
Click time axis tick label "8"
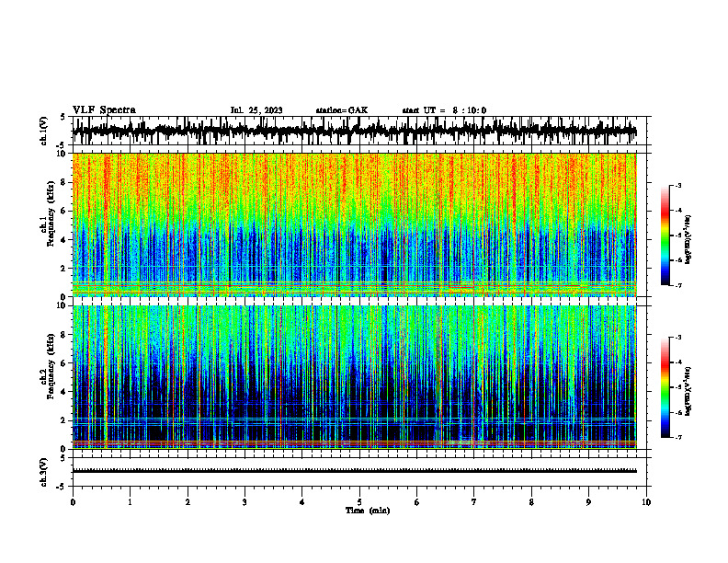click(x=531, y=502)
